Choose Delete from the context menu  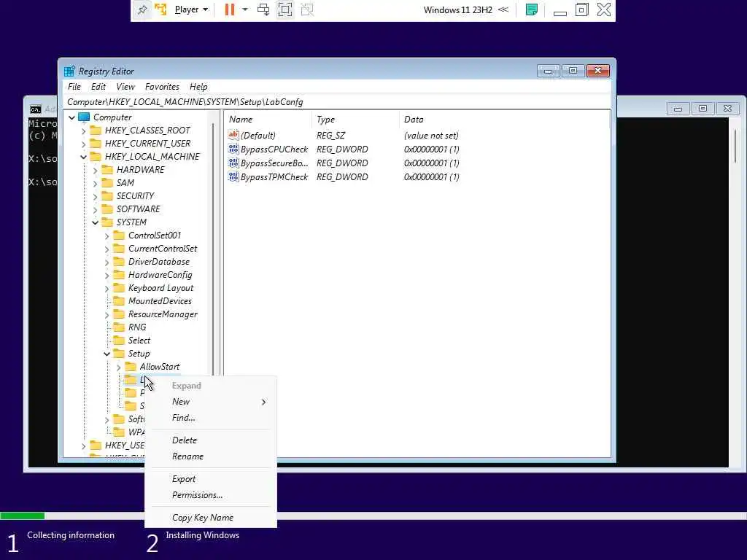pyautogui.click(x=211, y=440)
